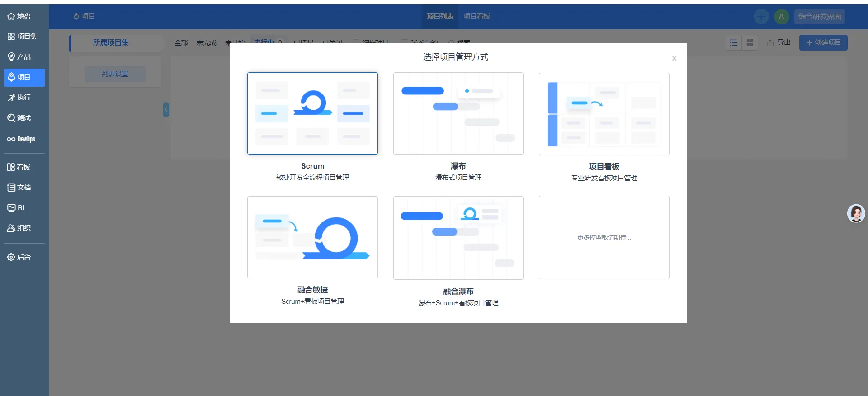Screen dimensions: 868x396
Task: Choose the 项目看板 model card in dialog
Action: click(x=604, y=114)
